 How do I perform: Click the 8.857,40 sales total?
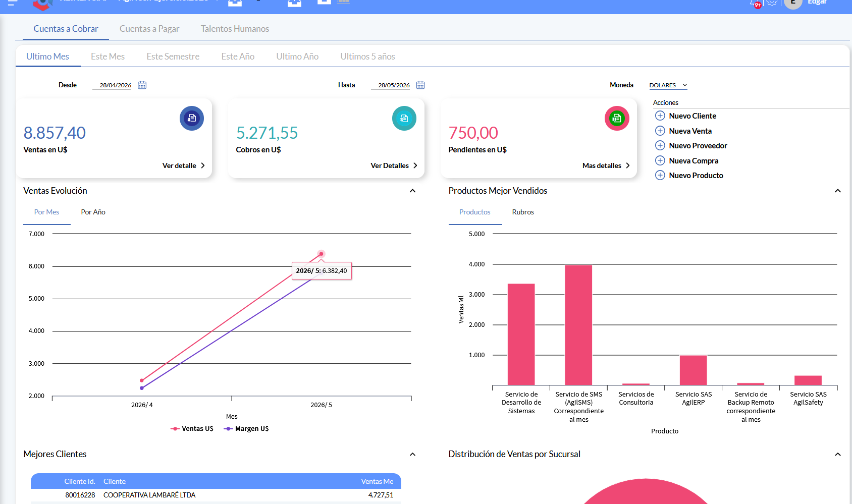tap(55, 133)
